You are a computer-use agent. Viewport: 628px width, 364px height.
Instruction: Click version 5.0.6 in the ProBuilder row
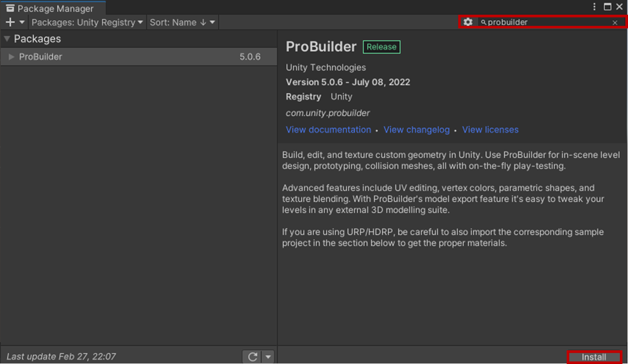pos(250,57)
